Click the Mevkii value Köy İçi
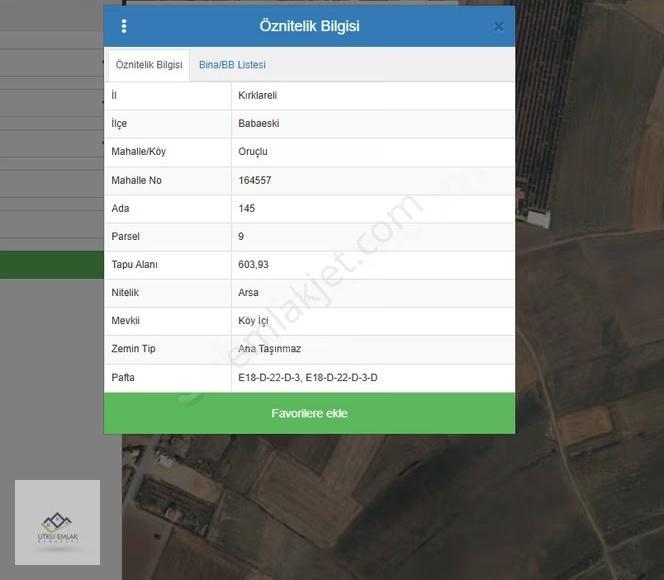The height and width of the screenshot is (580, 664). click(x=253, y=321)
